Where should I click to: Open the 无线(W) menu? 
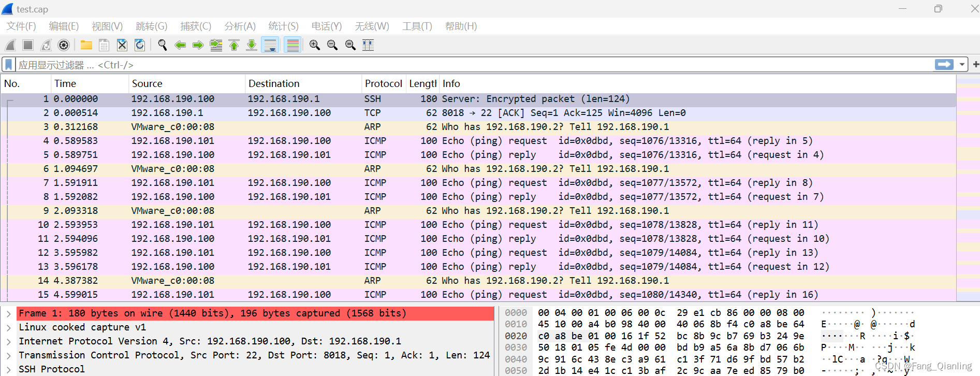point(372,26)
